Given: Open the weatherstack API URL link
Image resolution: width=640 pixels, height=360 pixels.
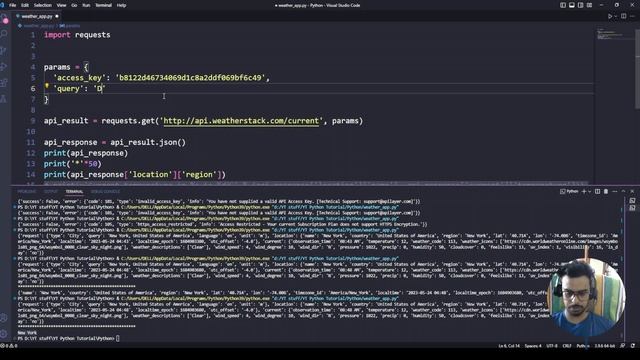Looking at the screenshot, I should [241, 121].
